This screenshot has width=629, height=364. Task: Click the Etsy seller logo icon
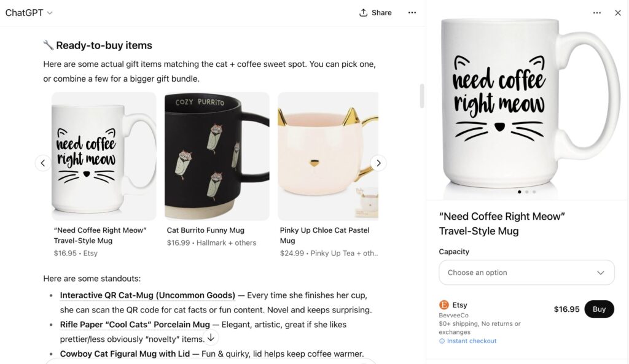(444, 305)
